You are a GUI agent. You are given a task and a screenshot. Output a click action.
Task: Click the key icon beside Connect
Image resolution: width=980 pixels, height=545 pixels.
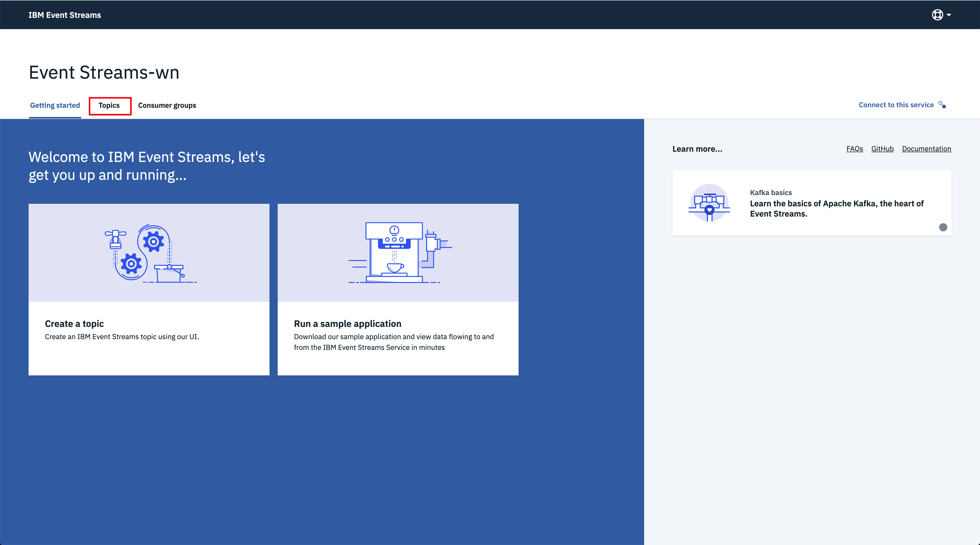[942, 105]
